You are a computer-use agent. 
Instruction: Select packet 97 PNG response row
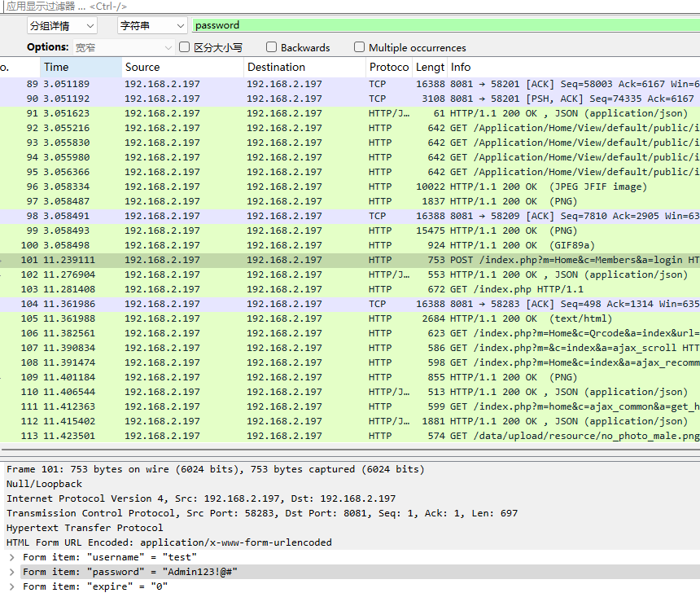350,201
